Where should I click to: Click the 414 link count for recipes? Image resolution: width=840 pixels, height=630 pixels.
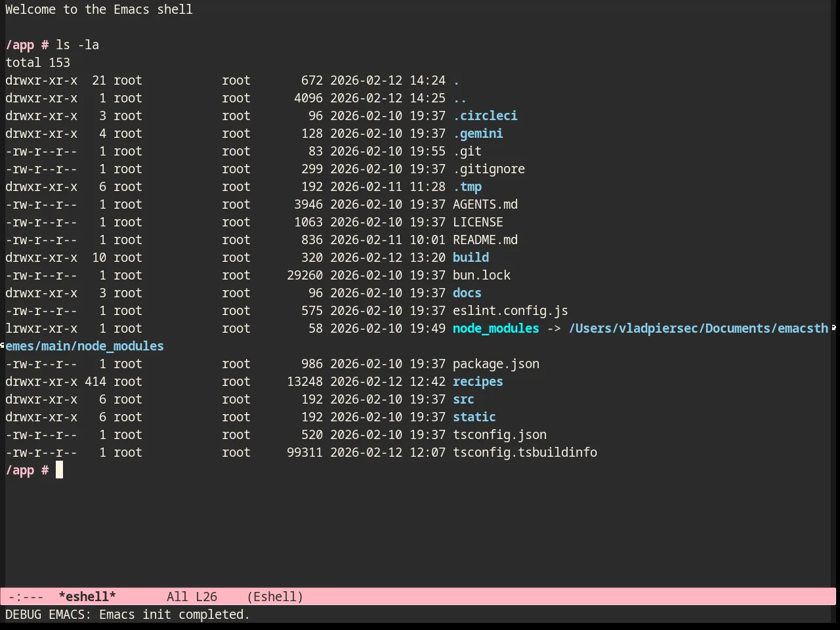(95, 381)
